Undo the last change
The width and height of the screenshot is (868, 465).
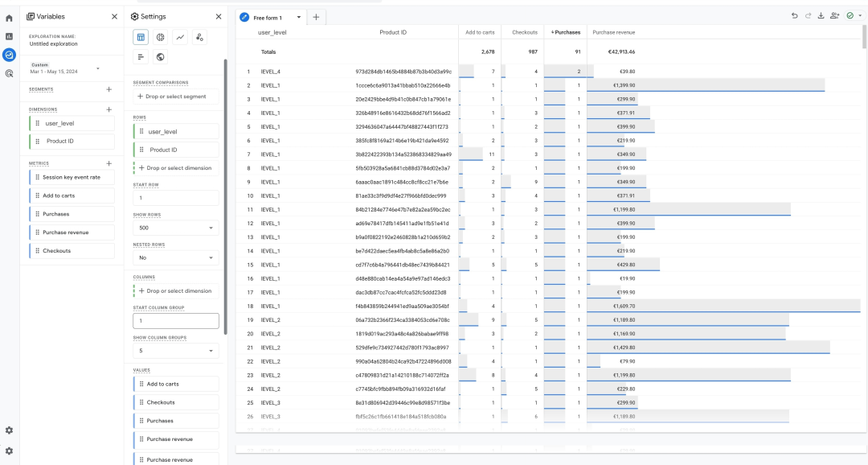tap(794, 15)
